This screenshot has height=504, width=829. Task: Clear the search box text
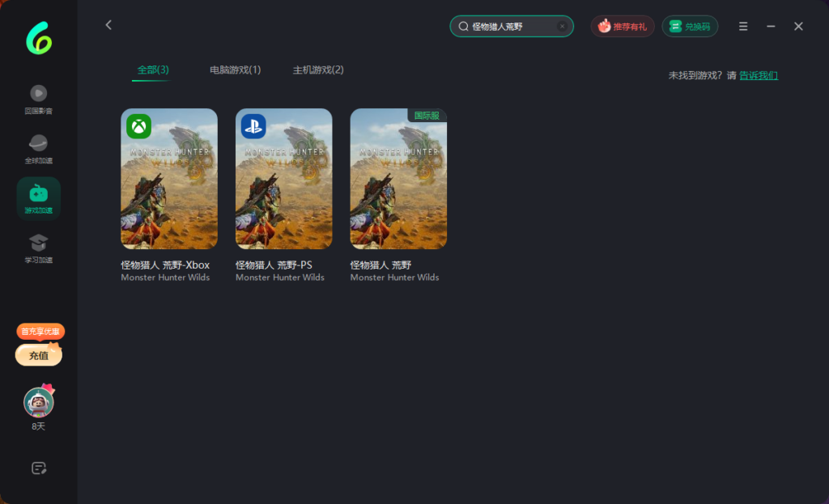pos(562,27)
